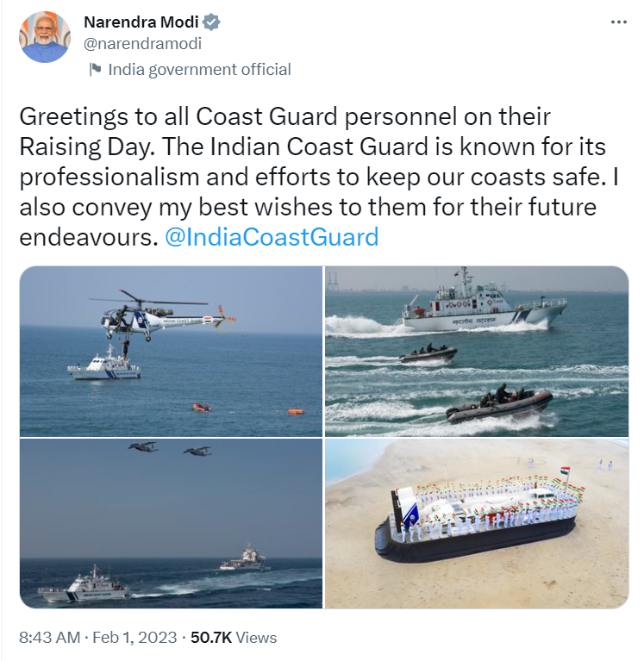The image size is (644, 661).
Task: Click the orange life raft in first photo
Action: click(x=296, y=411)
